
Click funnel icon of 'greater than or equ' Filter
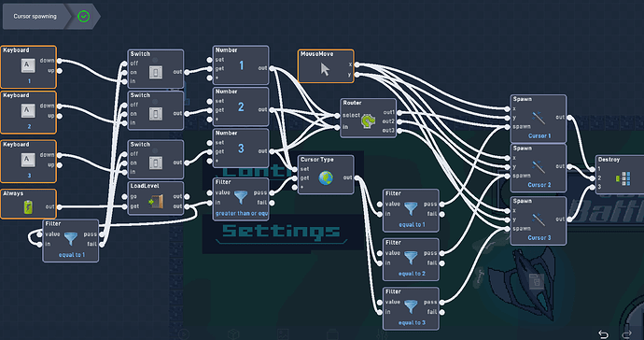click(241, 197)
